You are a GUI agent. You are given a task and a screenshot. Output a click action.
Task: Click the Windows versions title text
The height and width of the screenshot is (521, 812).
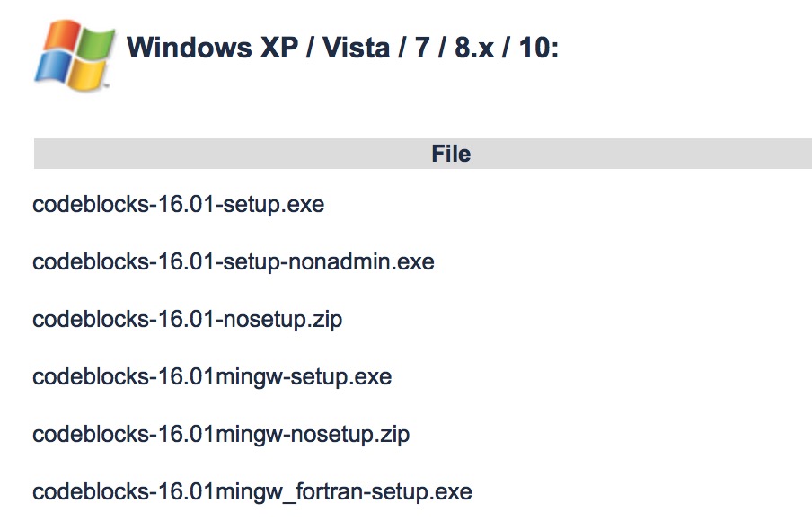click(x=343, y=48)
